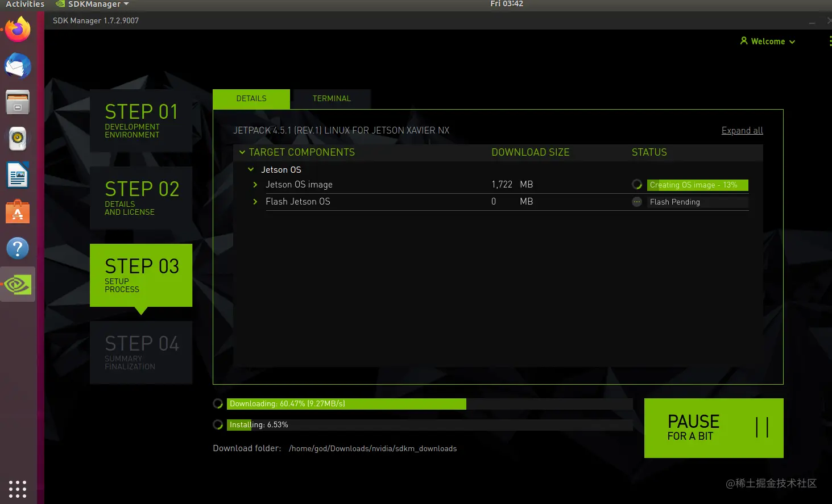The height and width of the screenshot is (504, 832).
Task: Open Activities overview
Action: pos(25,4)
